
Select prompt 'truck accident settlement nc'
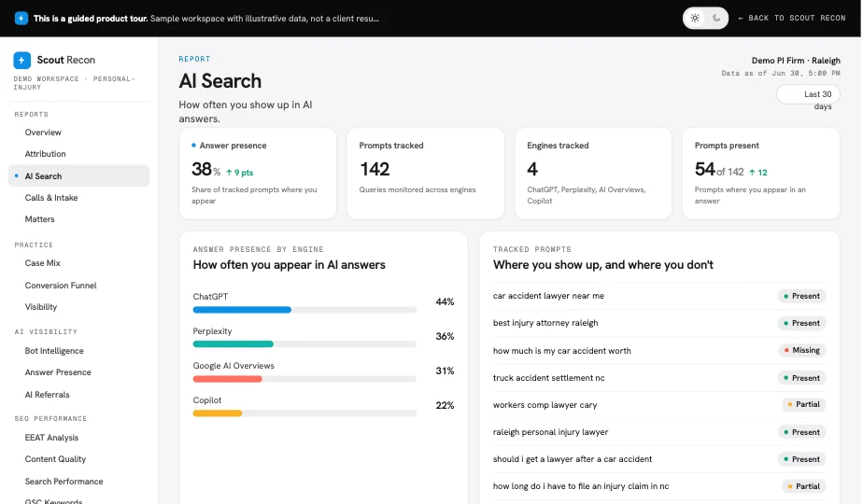[549, 378]
